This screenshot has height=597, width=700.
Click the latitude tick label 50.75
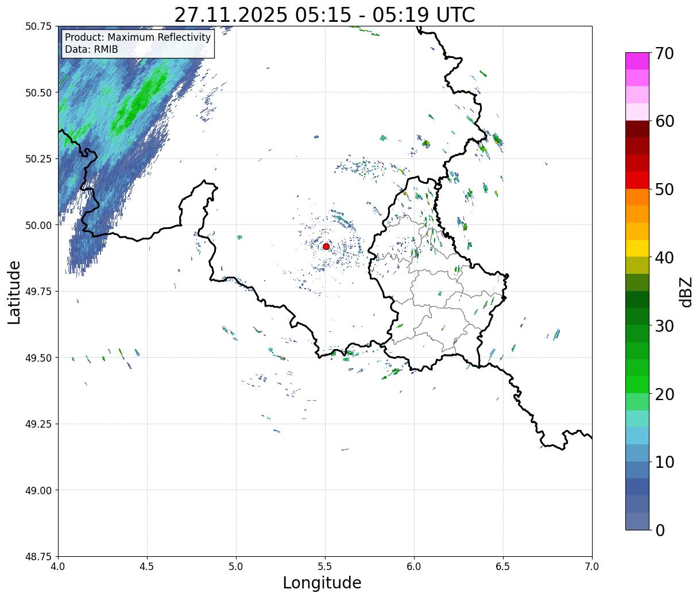(x=38, y=26)
